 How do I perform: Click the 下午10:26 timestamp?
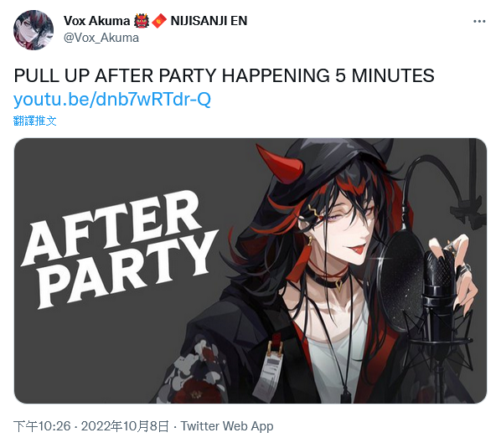pos(42,426)
